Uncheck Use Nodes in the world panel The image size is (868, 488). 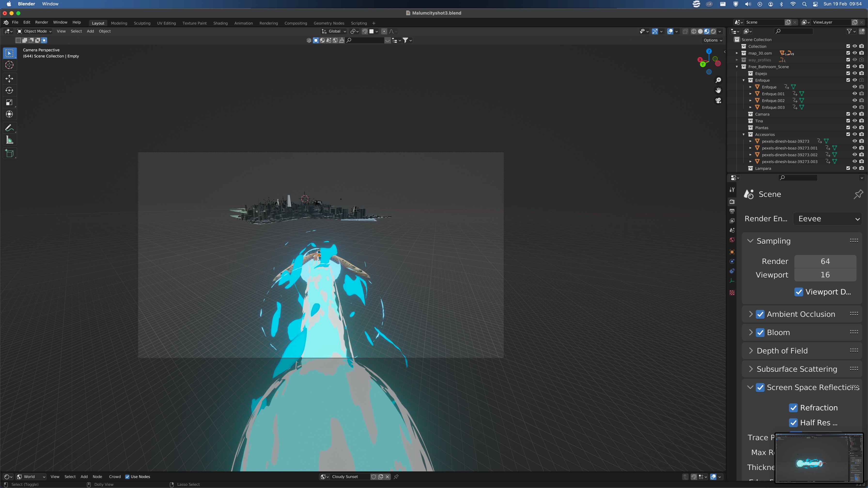pyautogui.click(x=127, y=477)
